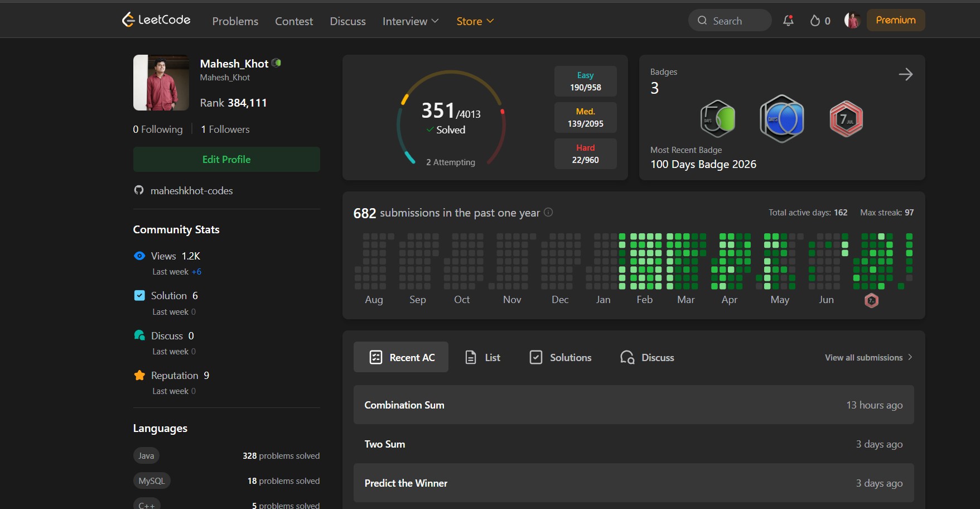Click the Med. 139/2095 stat box
The width and height of the screenshot is (980, 509).
pos(586,118)
